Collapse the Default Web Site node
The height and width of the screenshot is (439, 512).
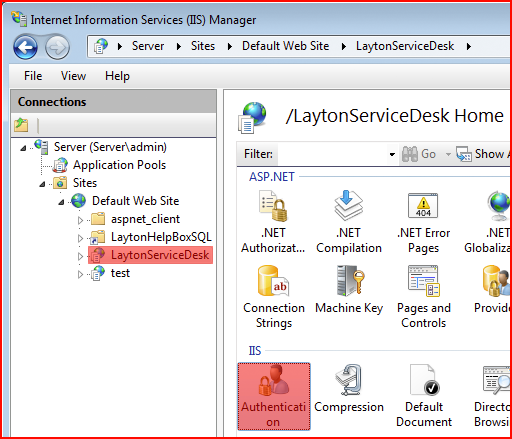pyautogui.click(x=61, y=202)
